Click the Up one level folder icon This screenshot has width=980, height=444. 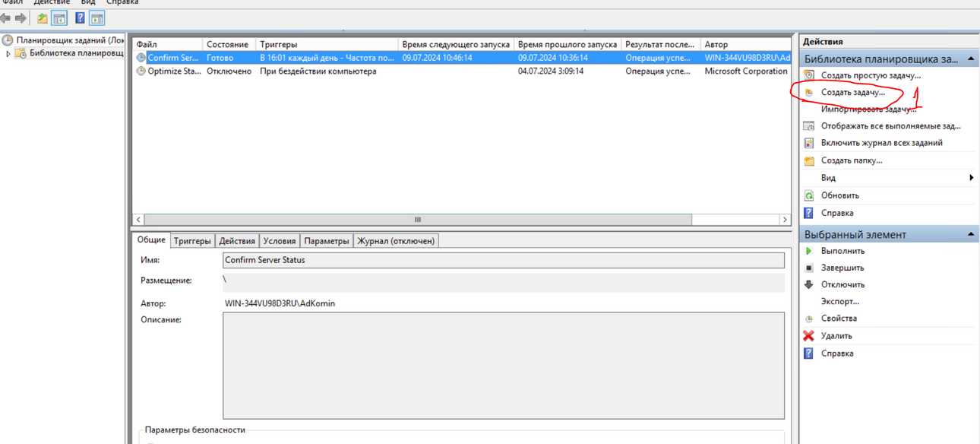pyautogui.click(x=43, y=18)
